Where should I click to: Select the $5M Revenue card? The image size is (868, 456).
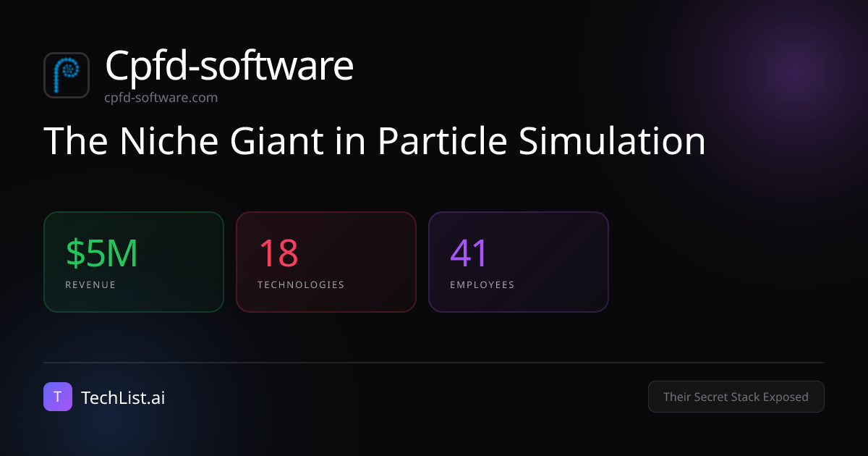[x=134, y=262]
